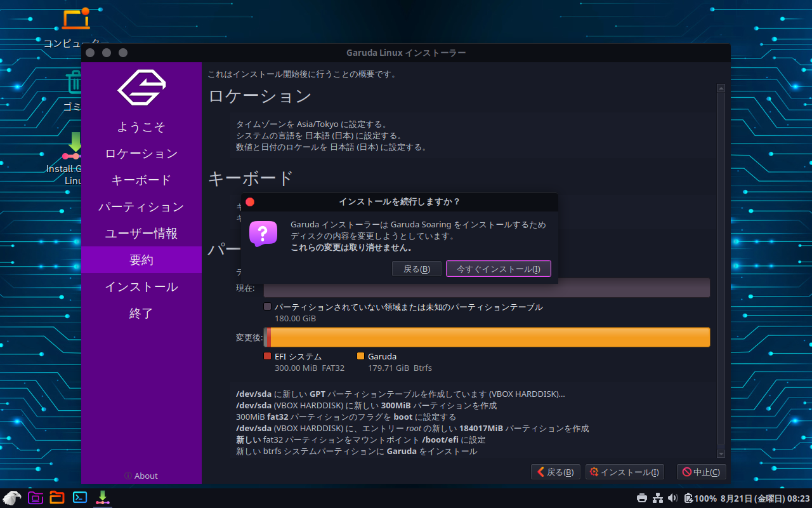Click the orange Garuda partition bar

(490, 337)
